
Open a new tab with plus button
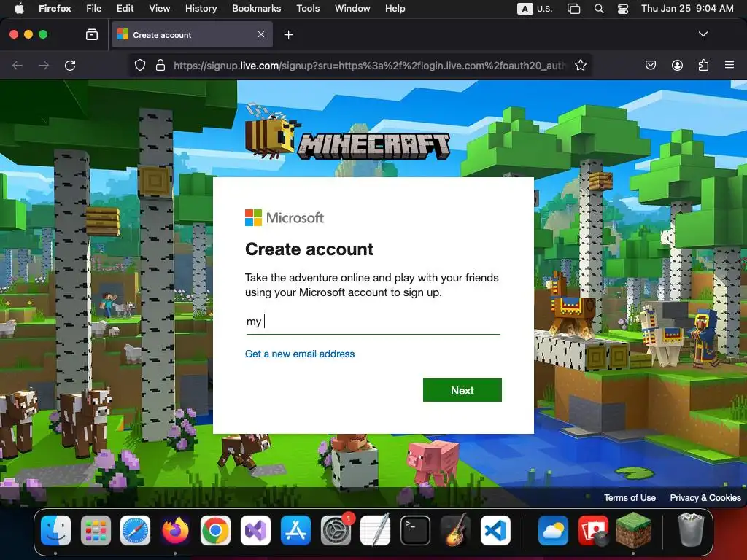pos(288,35)
